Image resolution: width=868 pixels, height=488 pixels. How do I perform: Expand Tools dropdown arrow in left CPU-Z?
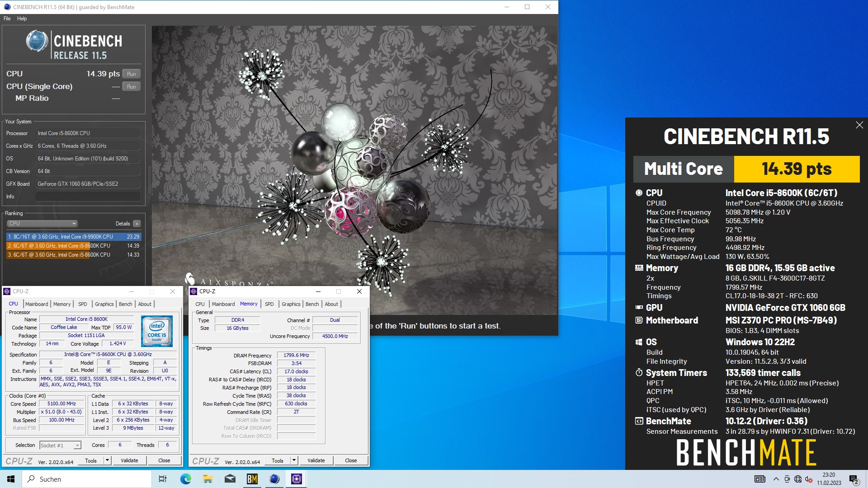tap(108, 460)
